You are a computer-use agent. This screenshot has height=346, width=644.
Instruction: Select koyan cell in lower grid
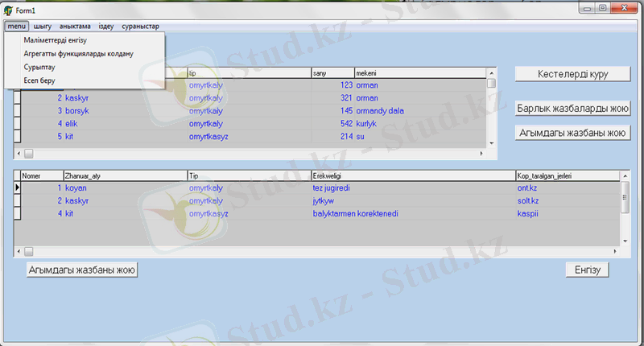tap(126, 188)
